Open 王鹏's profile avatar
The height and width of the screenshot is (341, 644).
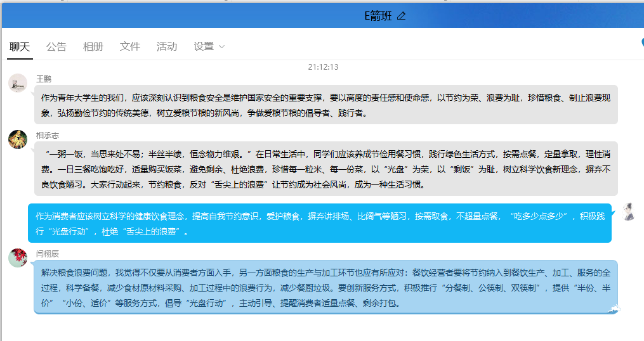click(18, 83)
